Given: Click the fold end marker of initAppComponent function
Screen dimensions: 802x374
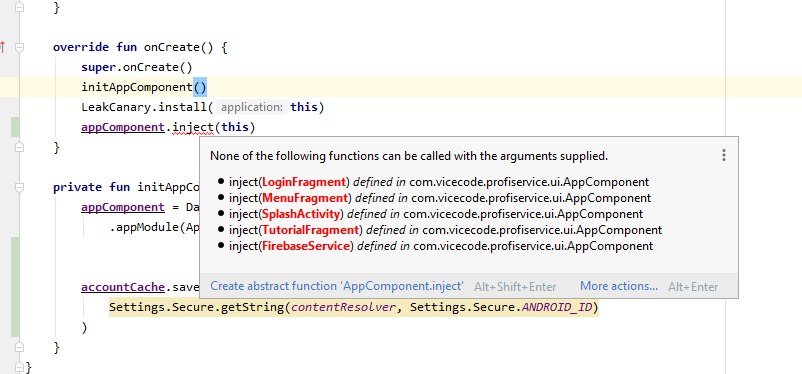Looking at the screenshot, I should (19, 347).
